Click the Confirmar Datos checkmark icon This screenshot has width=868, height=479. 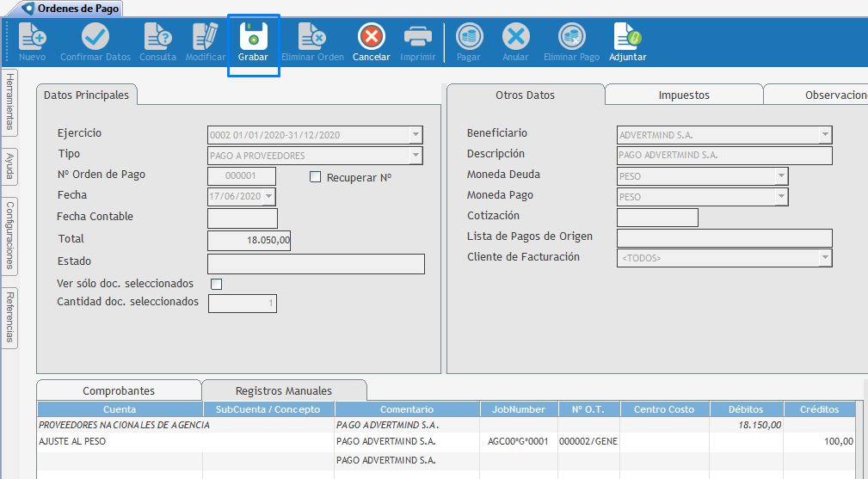point(95,37)
